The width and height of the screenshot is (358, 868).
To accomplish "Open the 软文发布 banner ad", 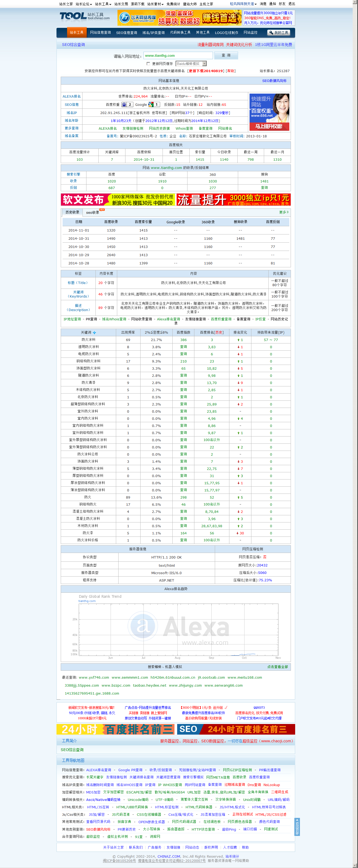I will (118, 199).
